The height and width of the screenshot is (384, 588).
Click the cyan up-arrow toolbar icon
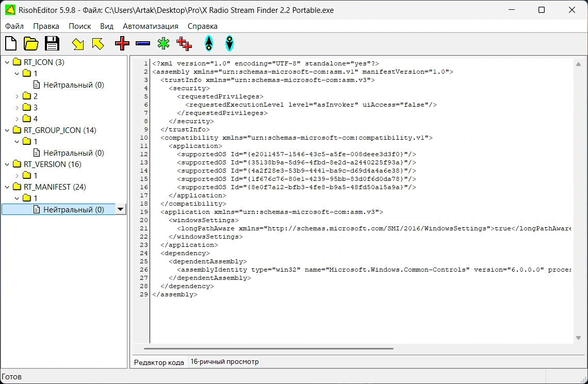(209, 43)
